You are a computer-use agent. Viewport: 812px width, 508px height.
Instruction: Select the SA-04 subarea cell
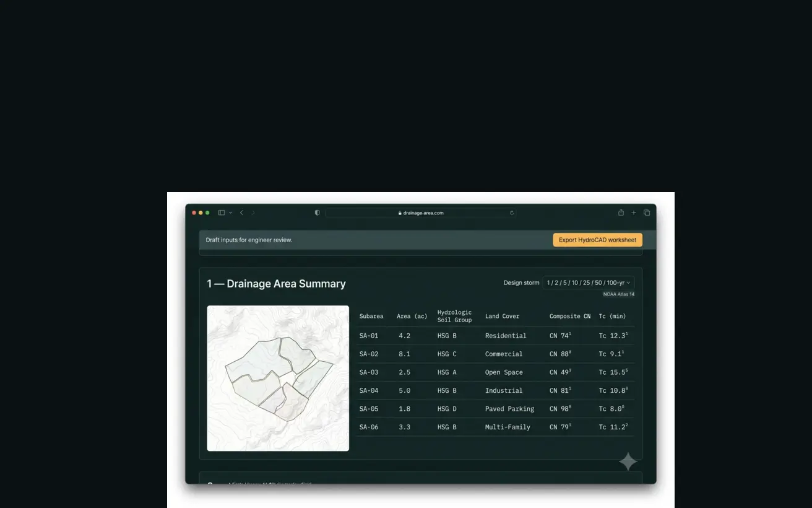pos(369,390)
